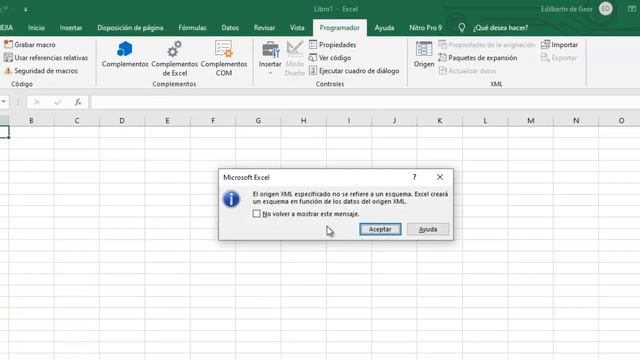
Task: Select column K header
Action: point(440,120)
